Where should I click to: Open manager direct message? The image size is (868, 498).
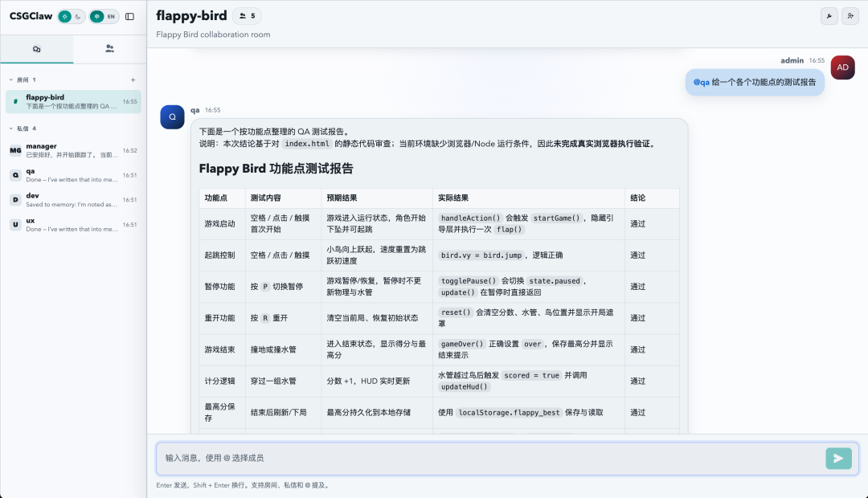pos(73,150)
